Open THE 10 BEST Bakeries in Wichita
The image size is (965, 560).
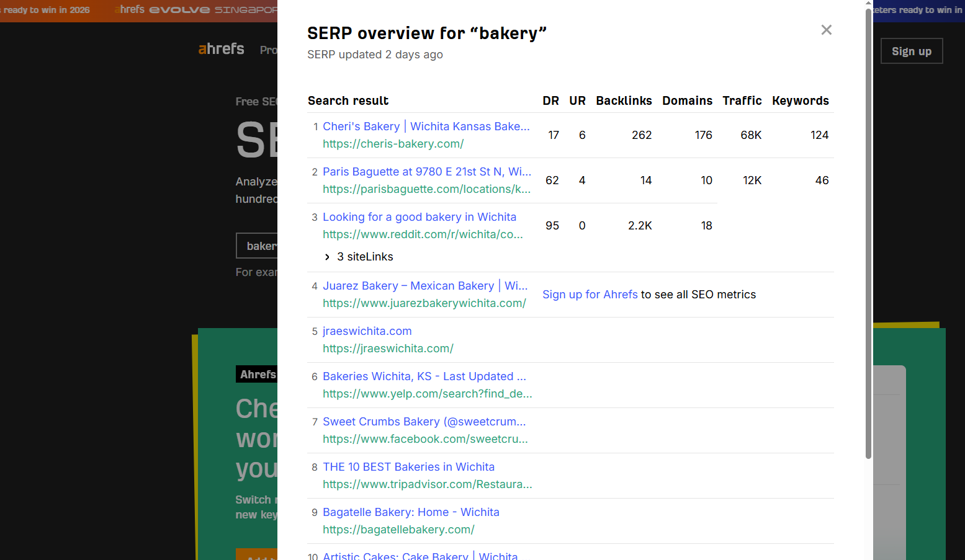(408, 467)
